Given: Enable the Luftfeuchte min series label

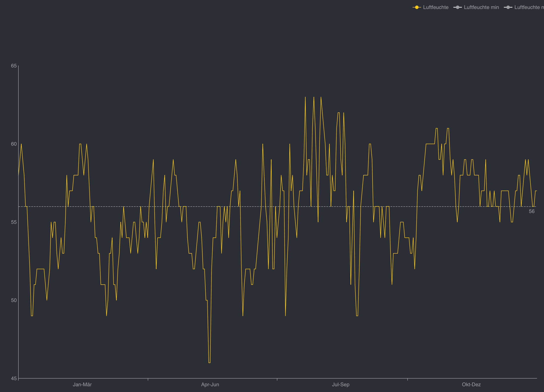Looking at the screenshot, I should point(481,7).
